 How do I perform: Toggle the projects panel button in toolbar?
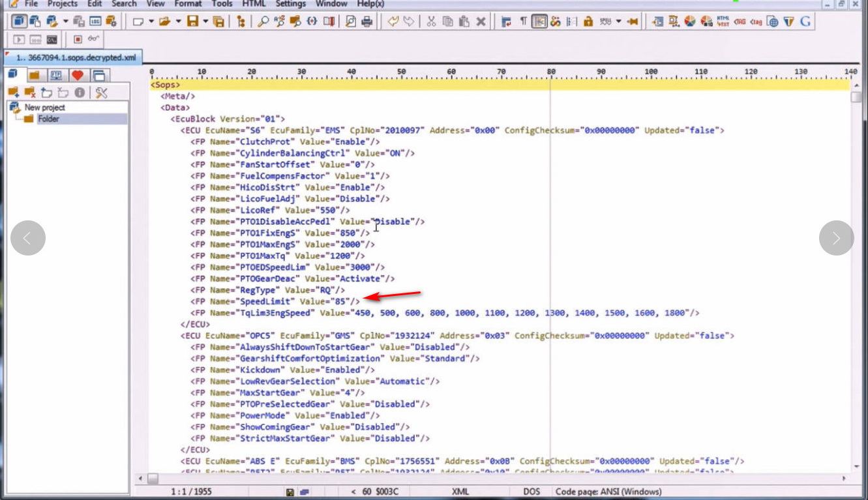[19, 22]
